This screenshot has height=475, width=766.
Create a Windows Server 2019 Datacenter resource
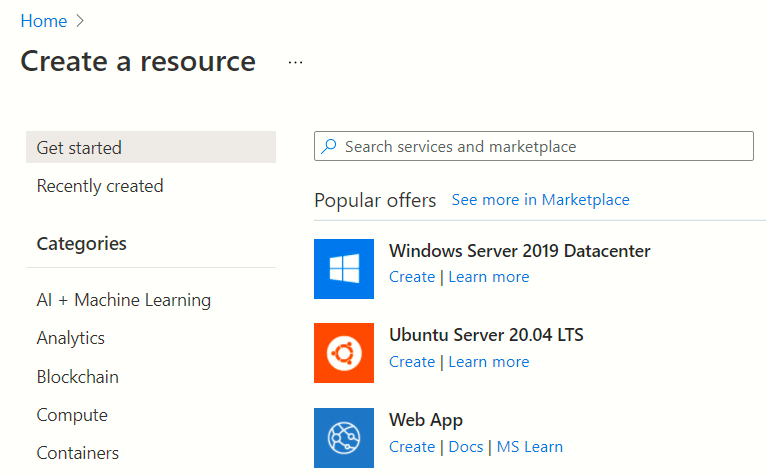pyautogui.click(x=412, y=277)
